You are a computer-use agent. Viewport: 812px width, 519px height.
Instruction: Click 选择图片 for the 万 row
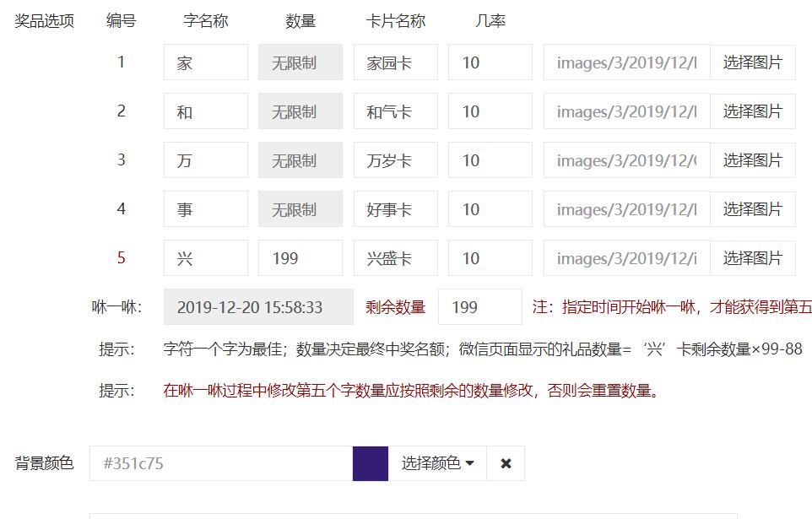(752, 160)
